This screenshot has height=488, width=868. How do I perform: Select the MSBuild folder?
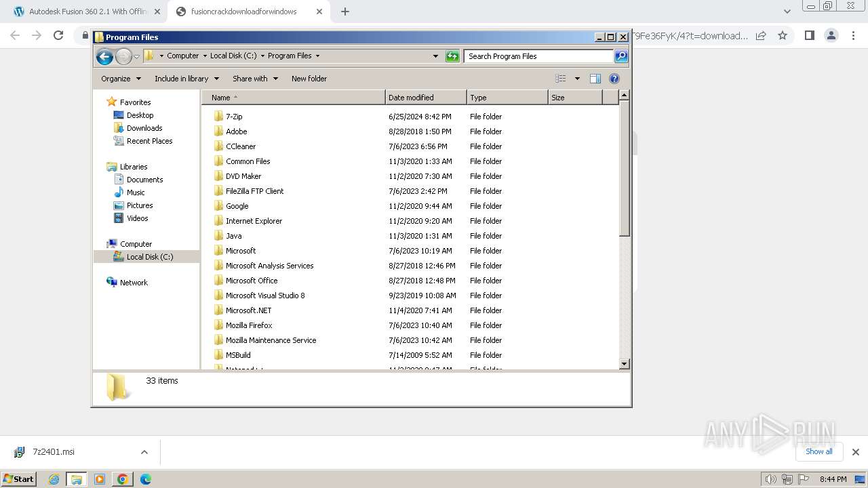click(238, 355)
